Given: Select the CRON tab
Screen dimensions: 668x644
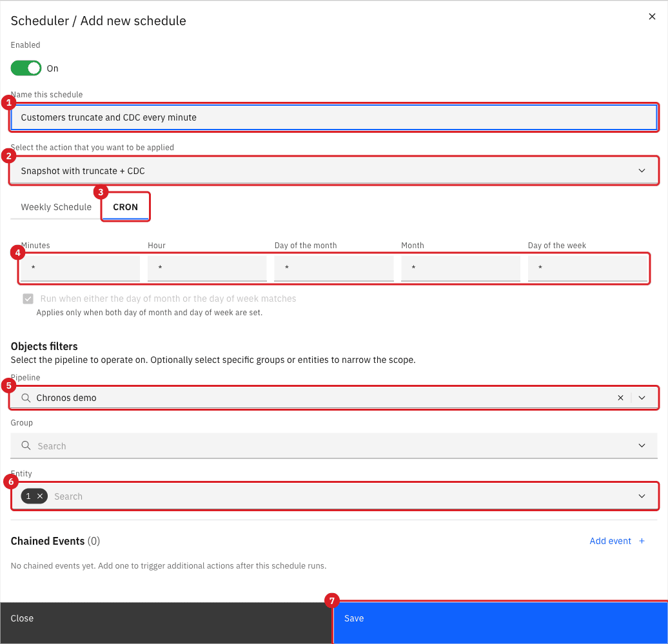Looking at the screenshot, I should click(125, 207).
